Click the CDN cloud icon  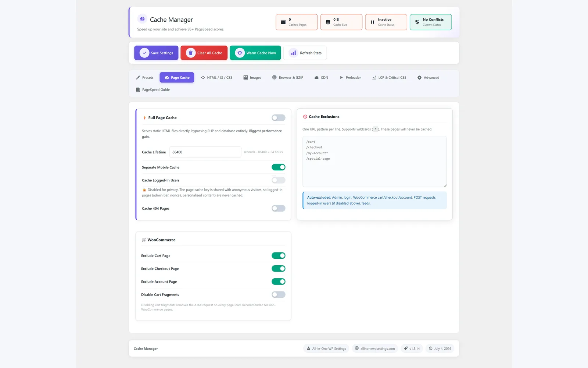tap(316, 78)
